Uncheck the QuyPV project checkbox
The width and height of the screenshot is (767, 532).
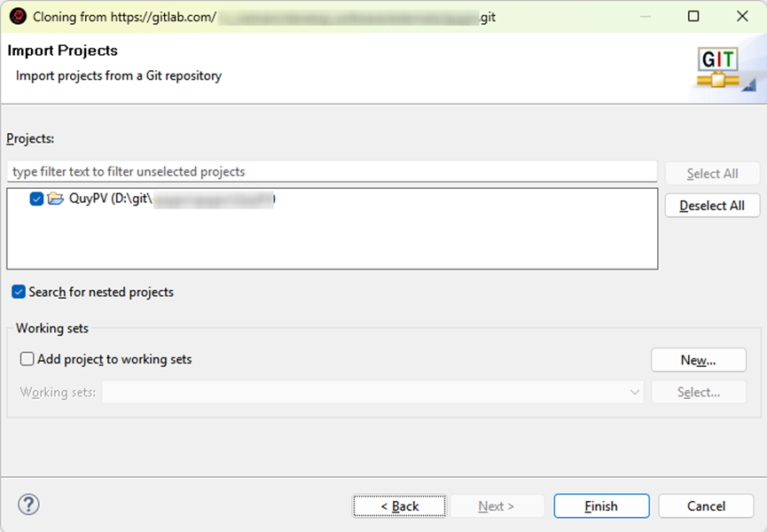(36, 199)
